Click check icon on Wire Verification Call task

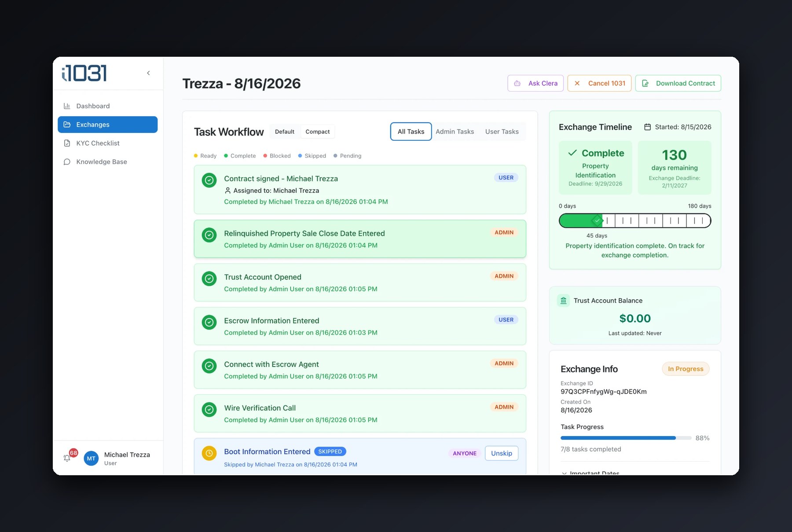(209, 409)
